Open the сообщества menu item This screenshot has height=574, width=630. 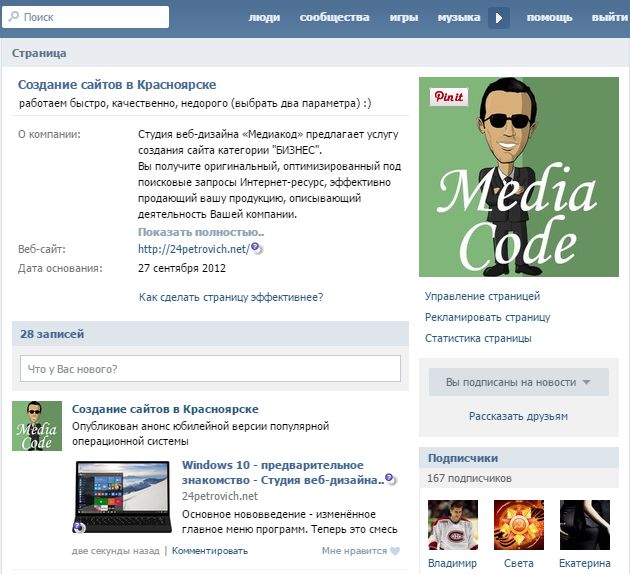(x=334, y=17)
